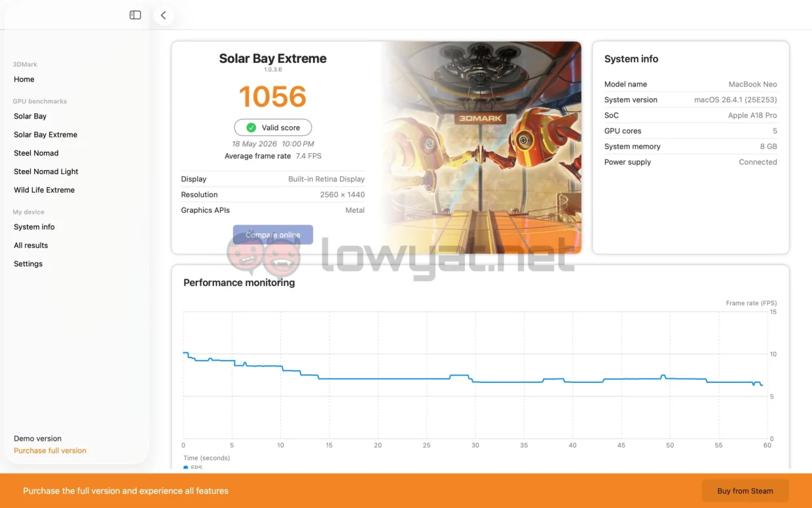Click the macOS 26.4.1 system version
The height and width of the screenshot is (508, 812).
tap(735, 100)
